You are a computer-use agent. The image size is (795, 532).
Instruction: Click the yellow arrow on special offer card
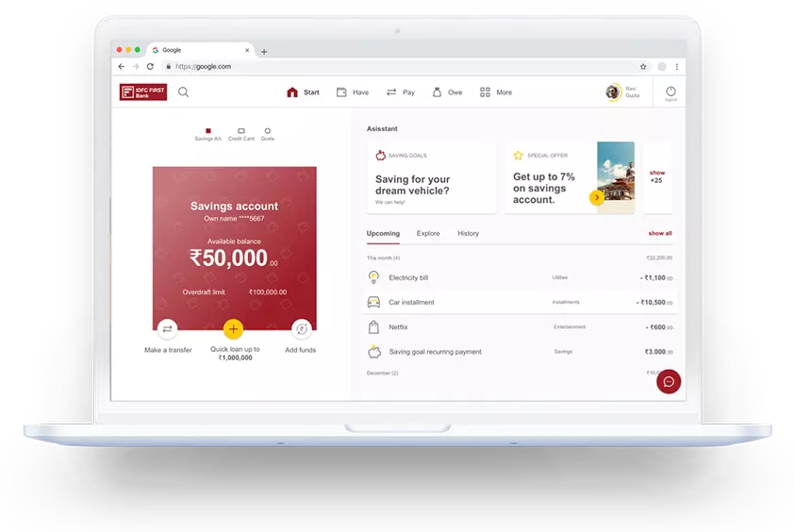[596, 197]
